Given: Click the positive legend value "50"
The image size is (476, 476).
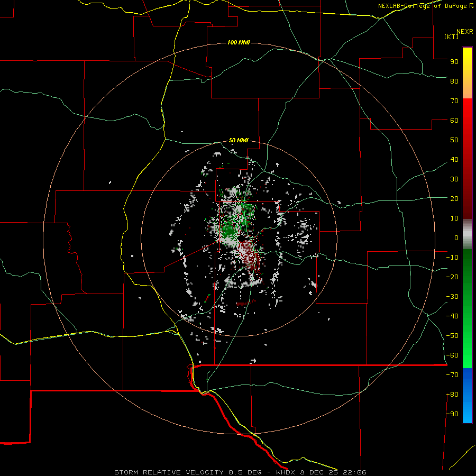Looking at the screenshot, I should (x=454, y=140).
